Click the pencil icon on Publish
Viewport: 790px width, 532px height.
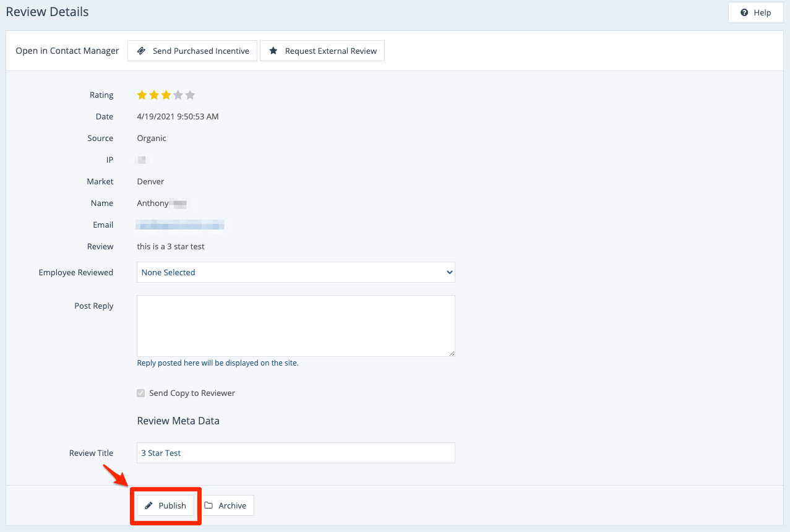click(148, 505)
